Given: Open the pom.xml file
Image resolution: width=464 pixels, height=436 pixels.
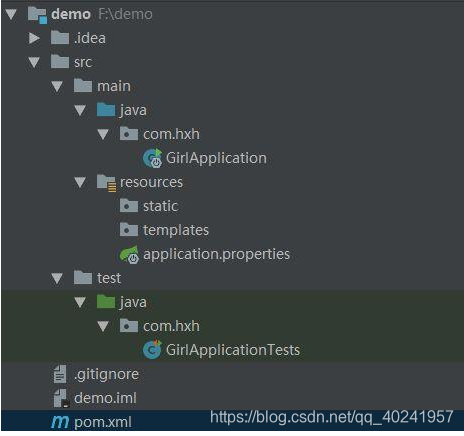Looking at the screenshot, I should click(103, 422).
